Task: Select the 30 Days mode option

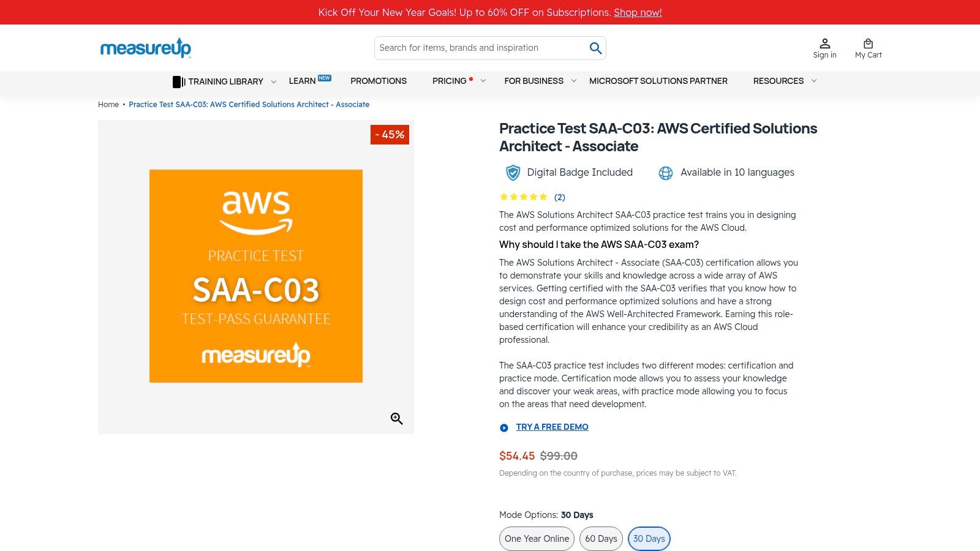Action: pyautogui.click(x=649, y=539)
